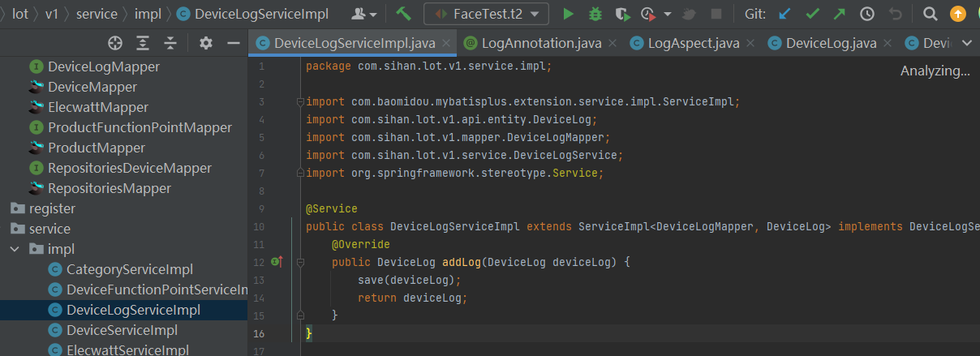The width and height of the screenshot is (980, 356).
Task: Collapse all project tree nodes
Action: 170,43
